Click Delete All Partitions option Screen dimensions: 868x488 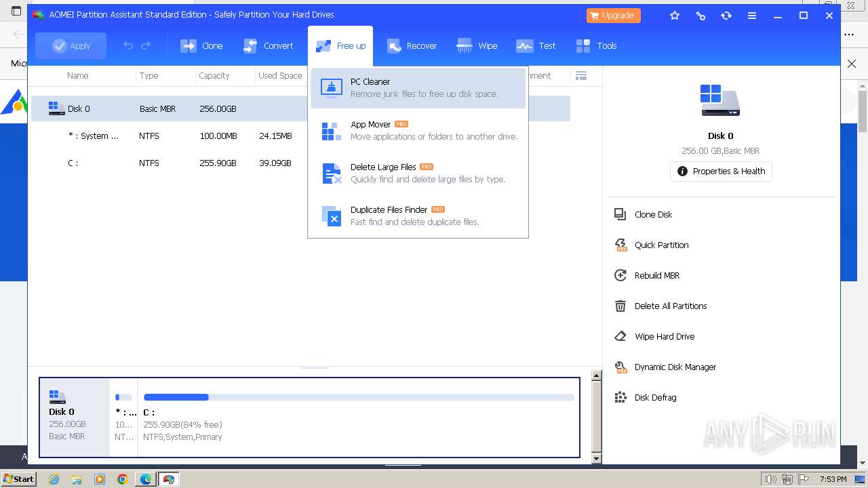[x=671, y=306]
